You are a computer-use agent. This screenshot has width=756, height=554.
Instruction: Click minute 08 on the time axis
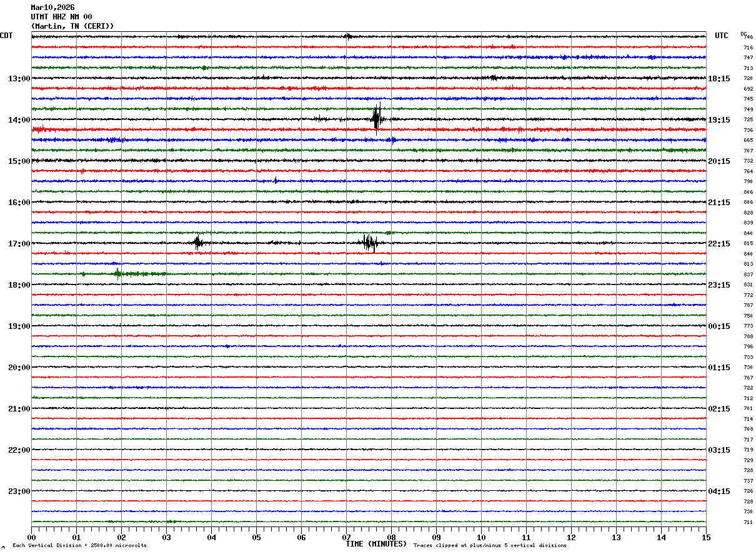(x=391, y=537)
